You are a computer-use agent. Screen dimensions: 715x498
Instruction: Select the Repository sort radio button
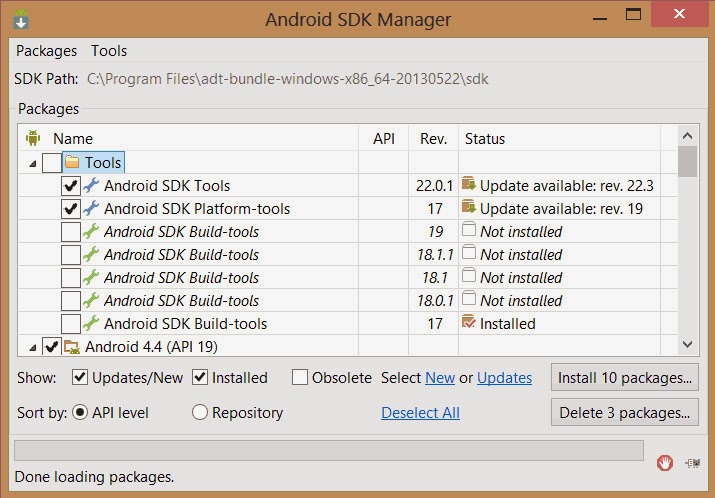[x=200, y=412]
